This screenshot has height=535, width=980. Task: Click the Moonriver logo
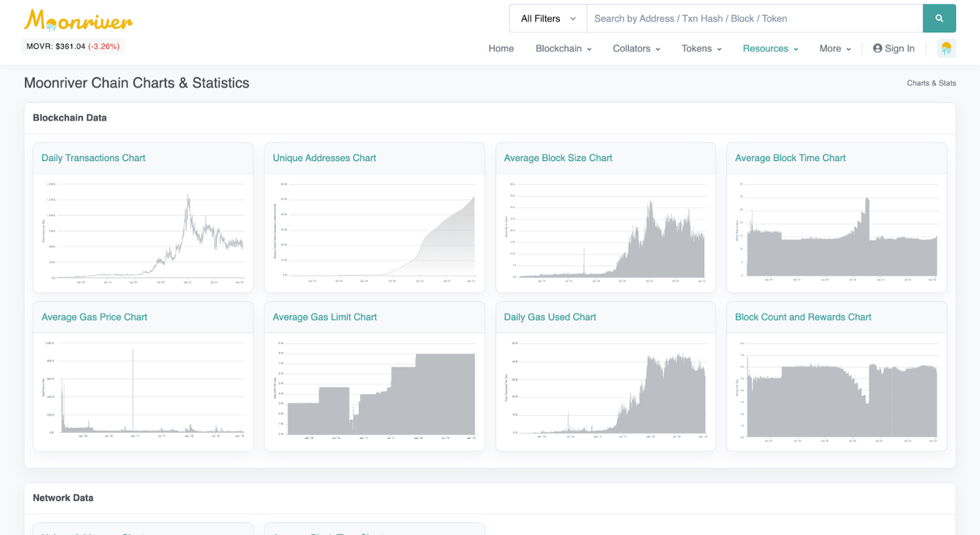click(78, 20)
